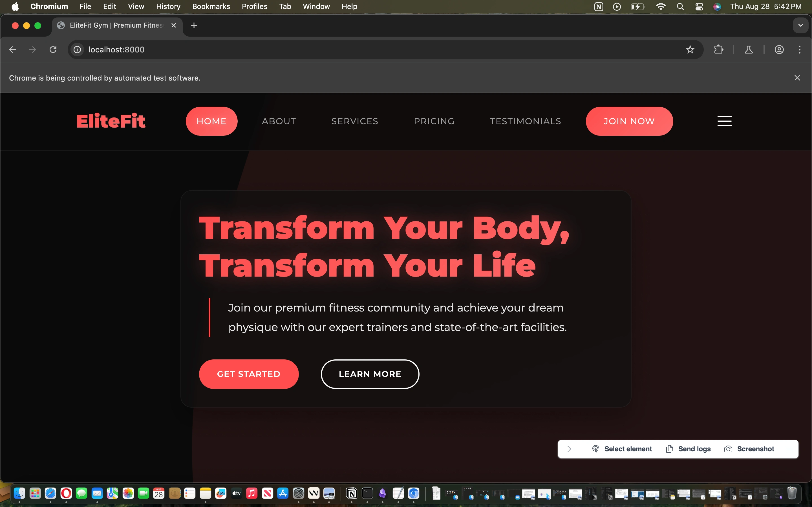Reload the page
The image size is (812, 507).
coord(53,50)
